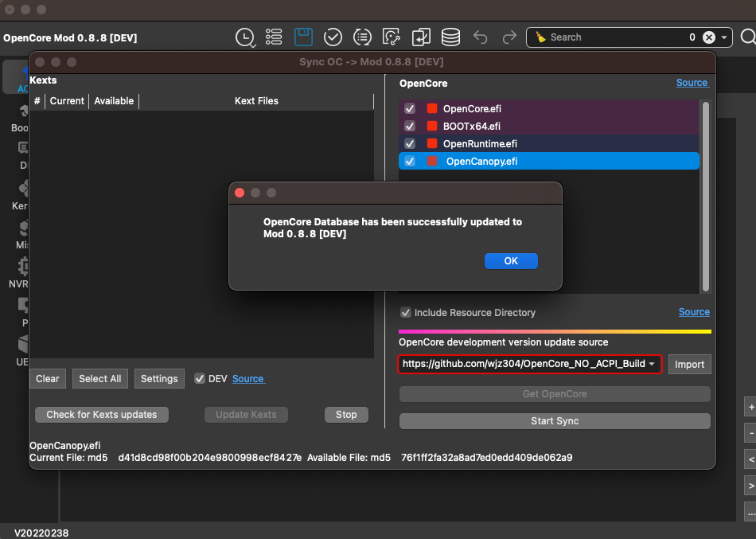Click the minus button on right edge

coord(750,433)
